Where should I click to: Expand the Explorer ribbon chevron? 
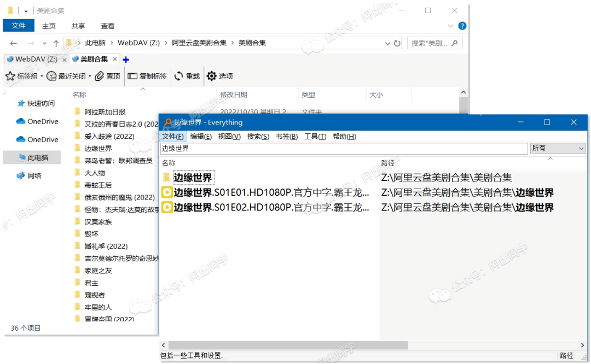(450, 26)
